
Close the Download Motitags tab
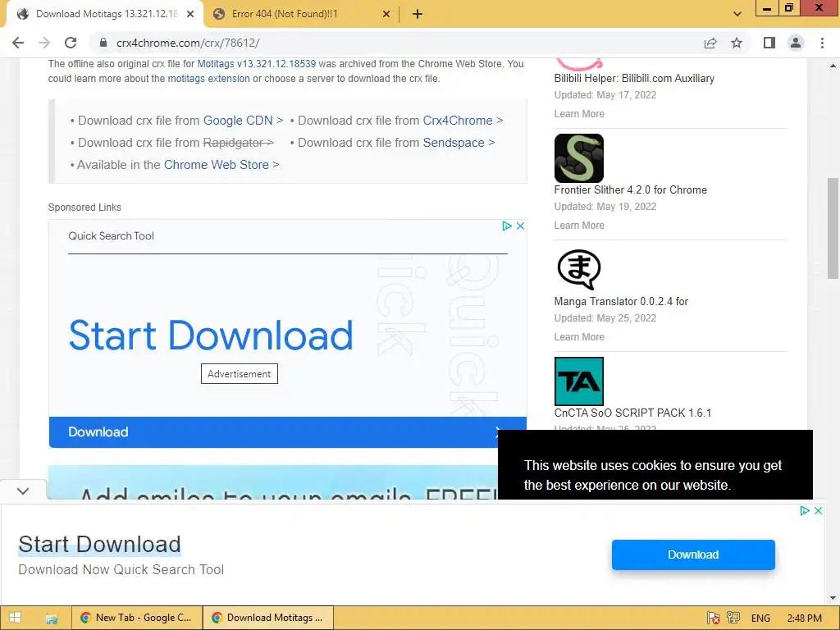pos(190,15)
